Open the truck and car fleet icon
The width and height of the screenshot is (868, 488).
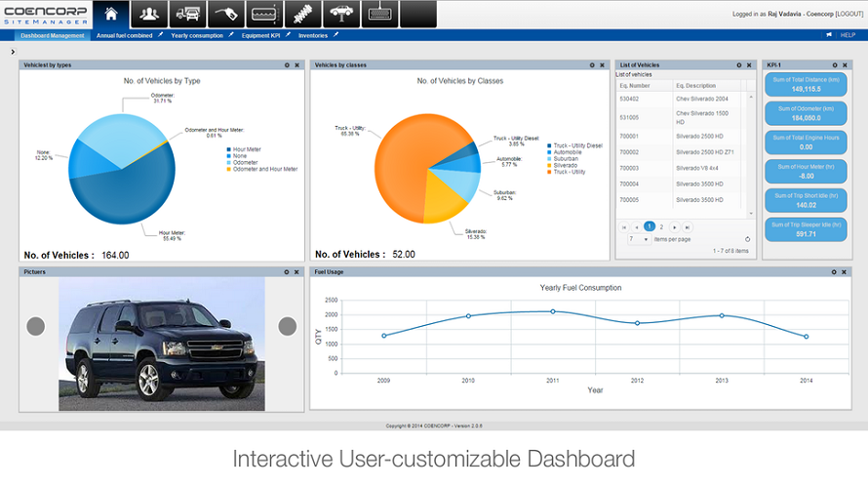(x=187, y=15)
